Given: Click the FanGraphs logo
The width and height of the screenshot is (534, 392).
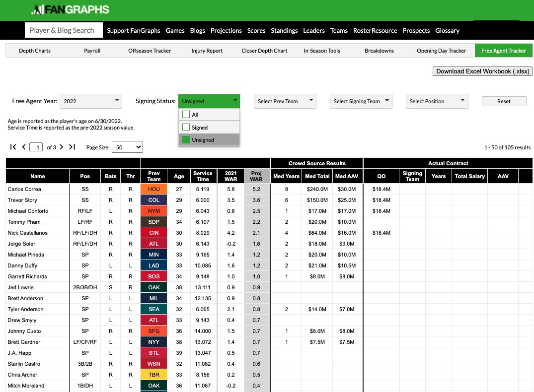Looking at the screenshot, I should pyautogui.click(x=70, y=9).
